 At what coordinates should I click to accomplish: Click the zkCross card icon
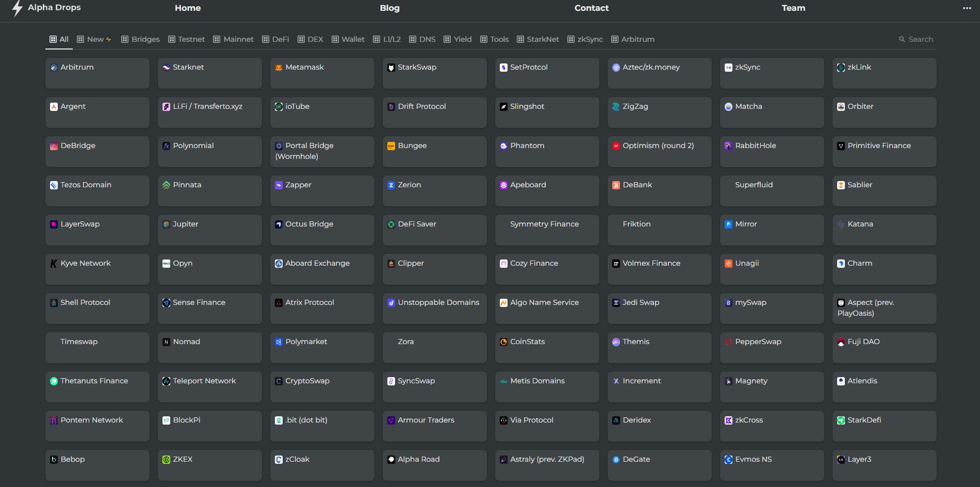tap(728, 420)
